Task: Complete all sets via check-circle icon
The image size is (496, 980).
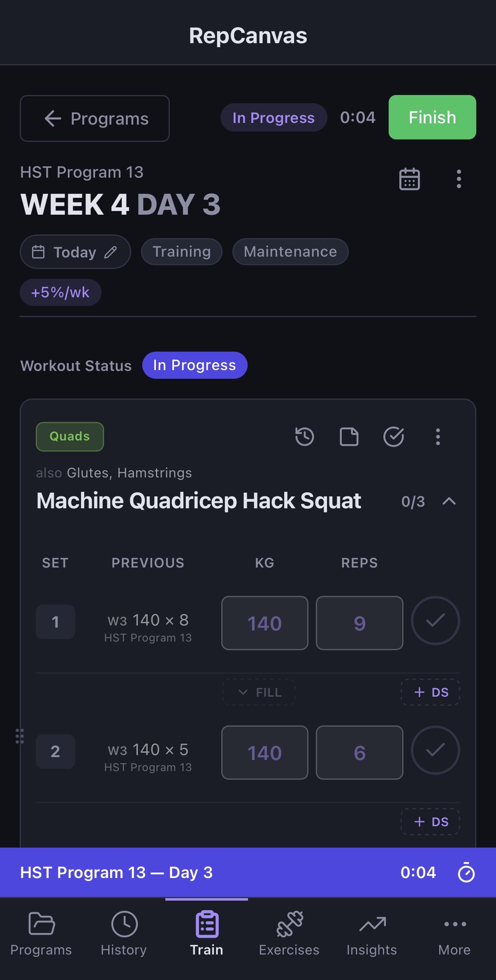Action: [x=394, y=437]
